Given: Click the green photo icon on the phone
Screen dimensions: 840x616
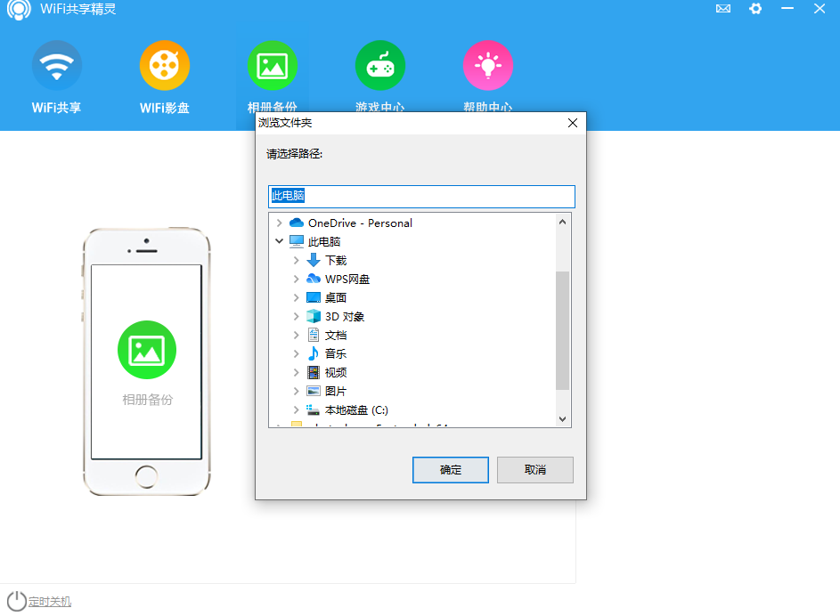Looking at the screenshot, I should tap(147, 350).
